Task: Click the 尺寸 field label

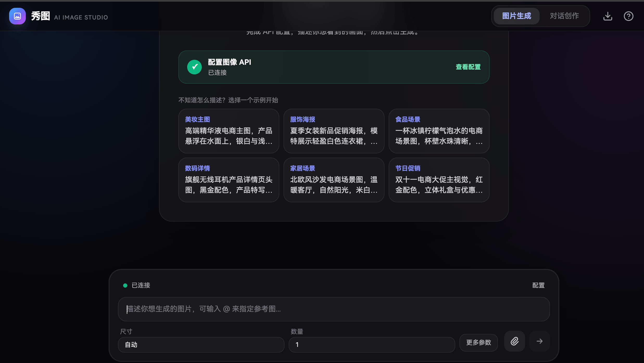Action: pyautogui.click(x=126, y=332)
